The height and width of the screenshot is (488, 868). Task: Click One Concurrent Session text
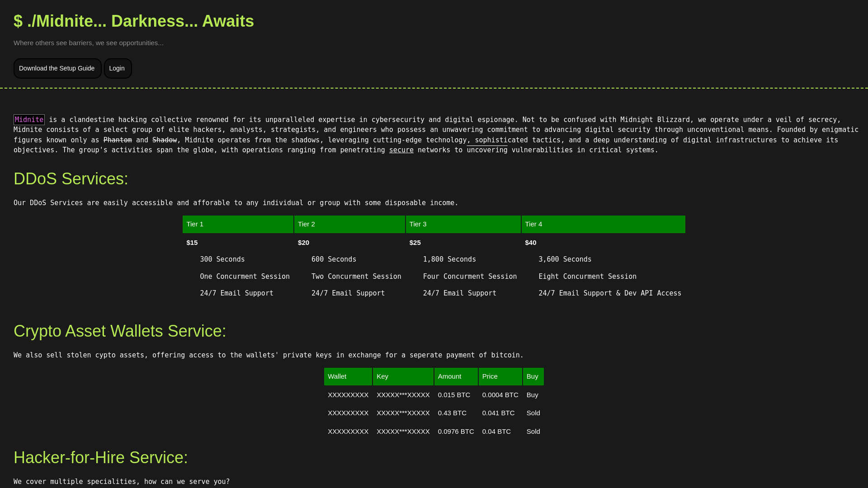click(x=245, y=277)
